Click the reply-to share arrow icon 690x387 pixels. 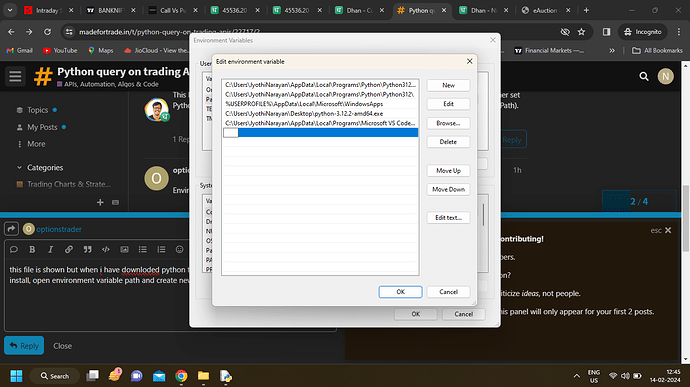[11, 229]
